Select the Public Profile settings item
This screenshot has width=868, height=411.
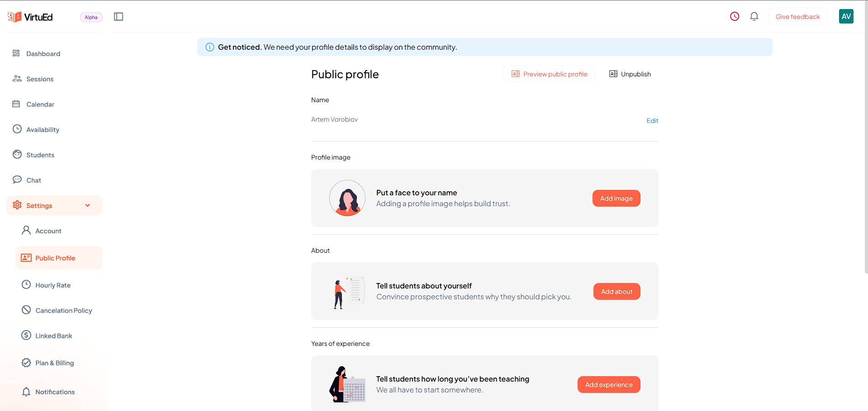coord(59,258)
